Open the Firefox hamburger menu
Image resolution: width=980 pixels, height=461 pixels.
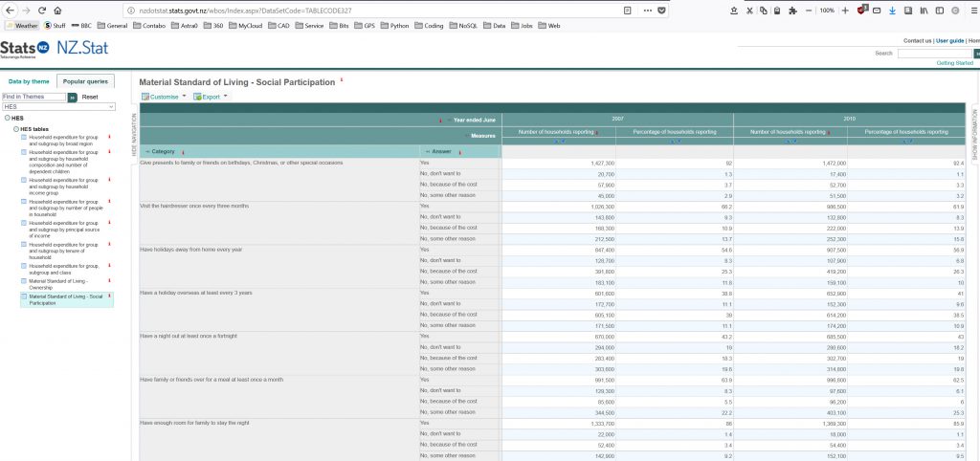[x=969, y=10]
